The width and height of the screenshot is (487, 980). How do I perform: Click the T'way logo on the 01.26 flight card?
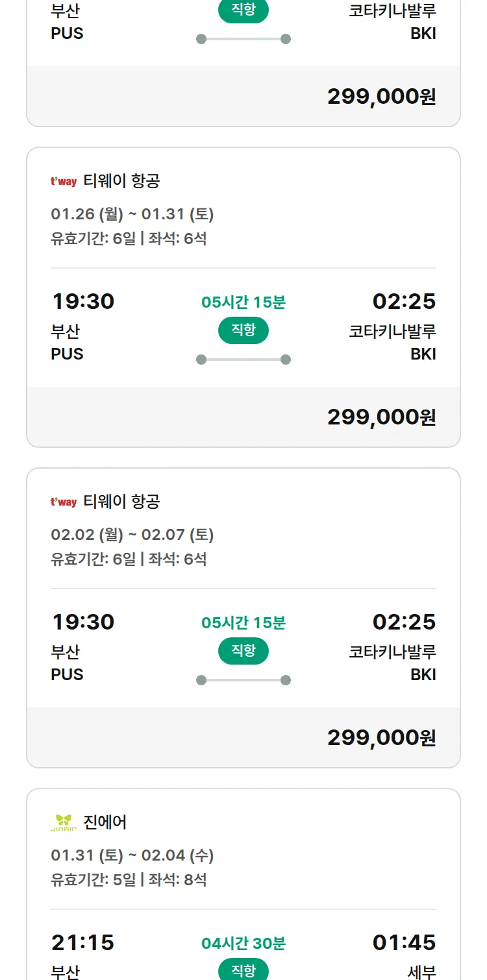(64, 182)
